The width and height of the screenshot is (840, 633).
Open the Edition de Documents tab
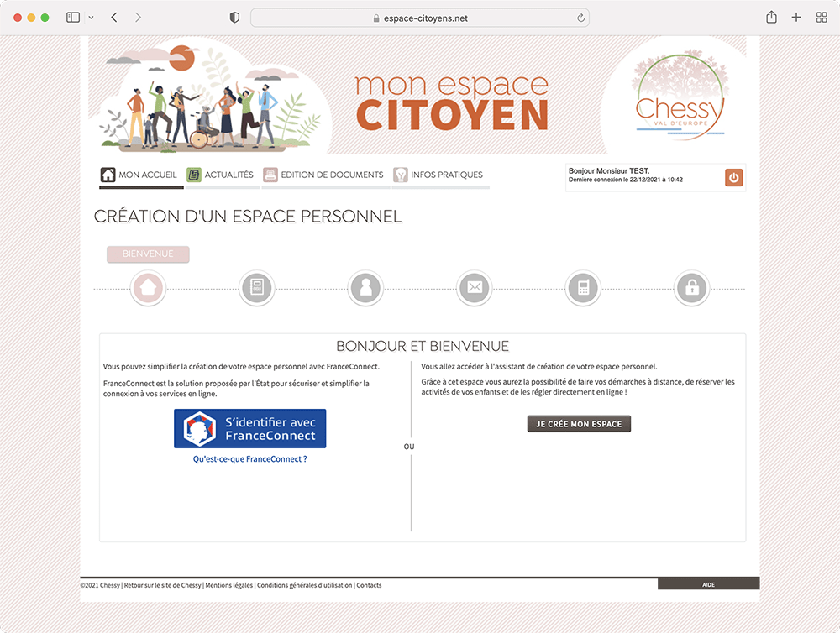click(x=323, y=175)
